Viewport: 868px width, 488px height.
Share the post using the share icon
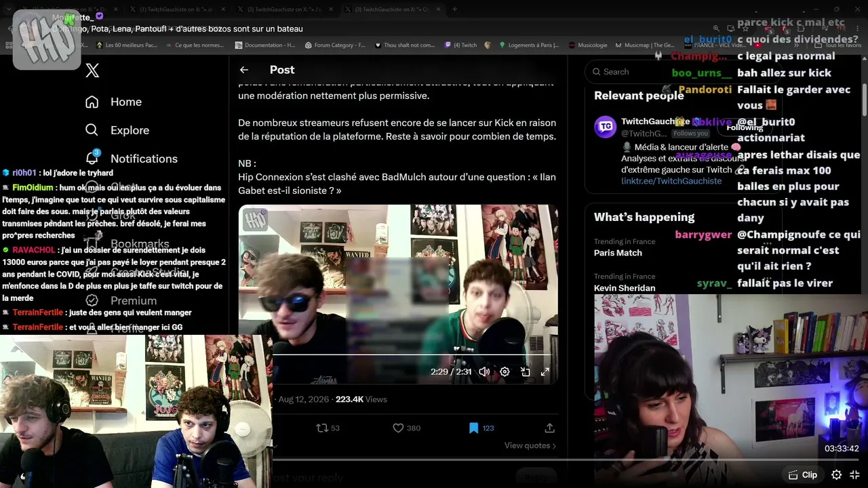pos(549,428)
